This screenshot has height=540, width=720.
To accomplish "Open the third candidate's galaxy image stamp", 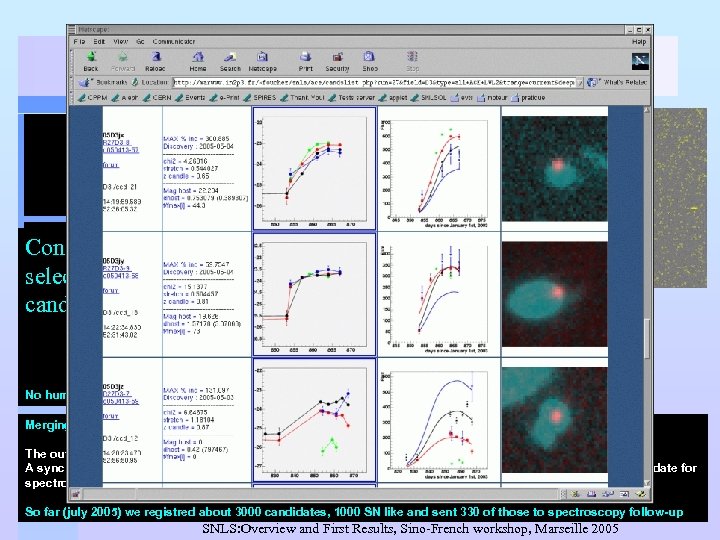I will (x=555, y=420).
